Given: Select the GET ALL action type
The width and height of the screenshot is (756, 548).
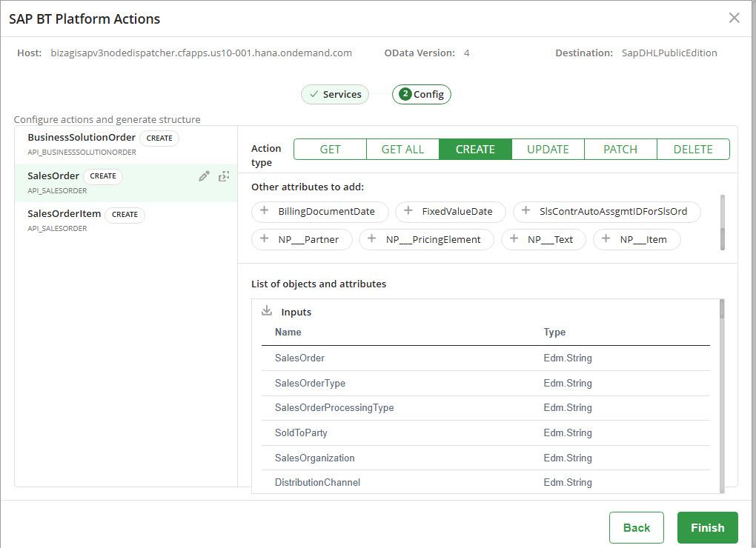Looking at the screenshot, I should click(x=402, y=150).
